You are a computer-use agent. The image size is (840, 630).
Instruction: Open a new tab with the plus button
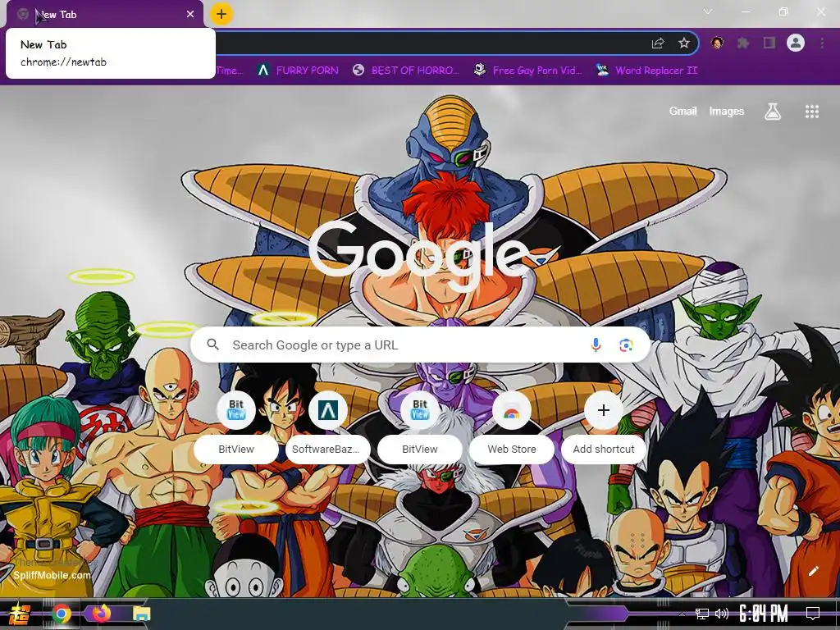click(x=221, y=14)
